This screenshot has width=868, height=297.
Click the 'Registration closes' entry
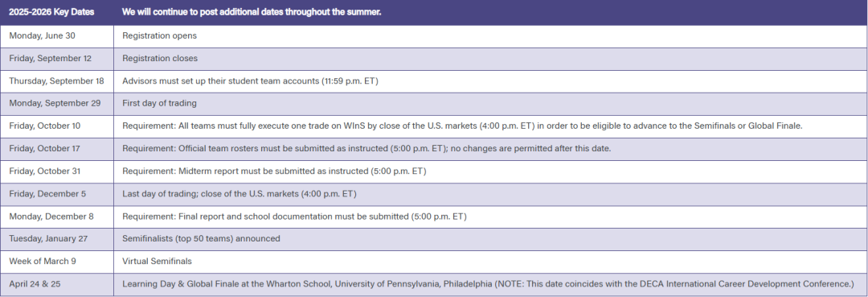pyautogui.click(x=160, y=59)
